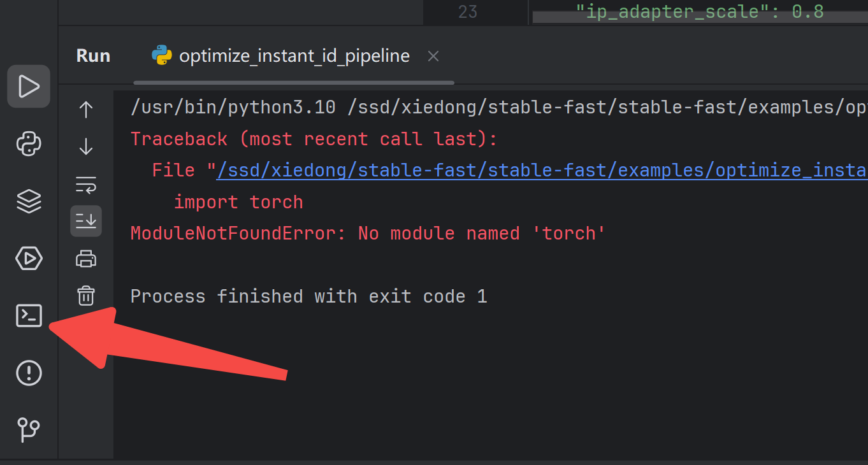Viewport: 868px width, 465px height.
Task: Click the Print console output icon
Action: click(86, 259)
